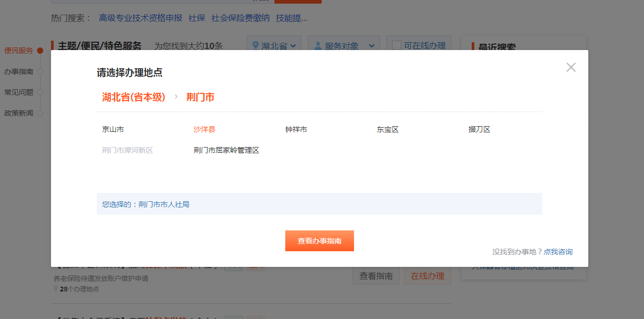Viewport: 644px width, 319px height.
Task: Click the 在线办理 button in results
Action: [x=427, y=276]
